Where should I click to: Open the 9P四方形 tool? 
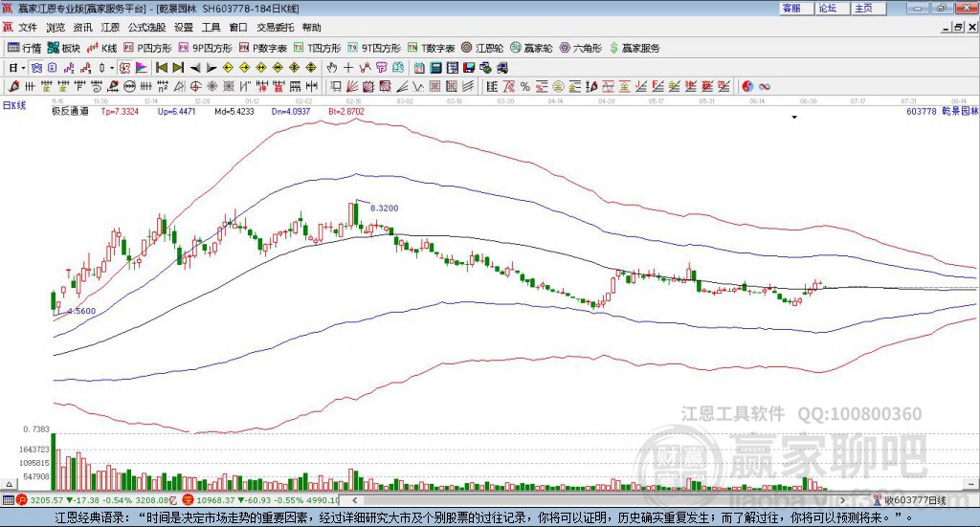coord(205,48)
